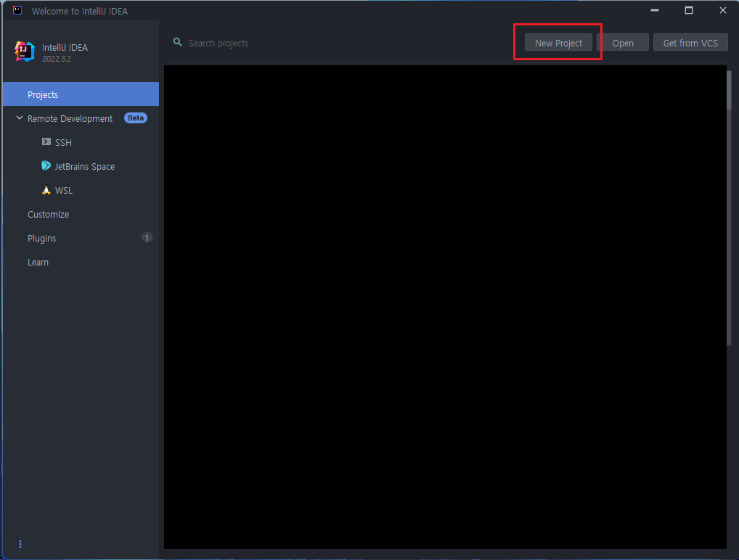Click Get from VCS button

pyautogui.click(x=690, y=43)
